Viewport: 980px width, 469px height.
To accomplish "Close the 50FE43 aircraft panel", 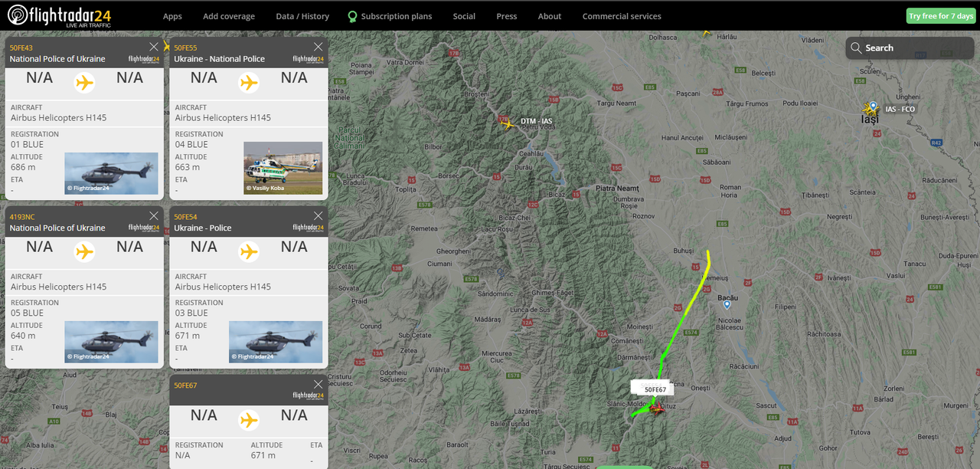I will coord(154,47).
